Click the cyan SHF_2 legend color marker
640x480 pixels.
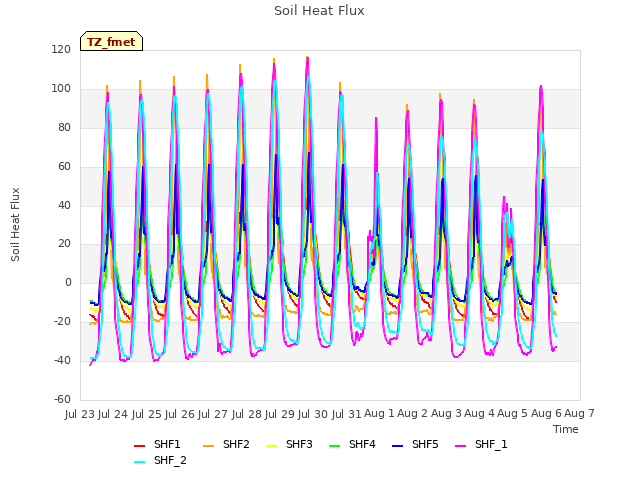click(x=140, y=462)
